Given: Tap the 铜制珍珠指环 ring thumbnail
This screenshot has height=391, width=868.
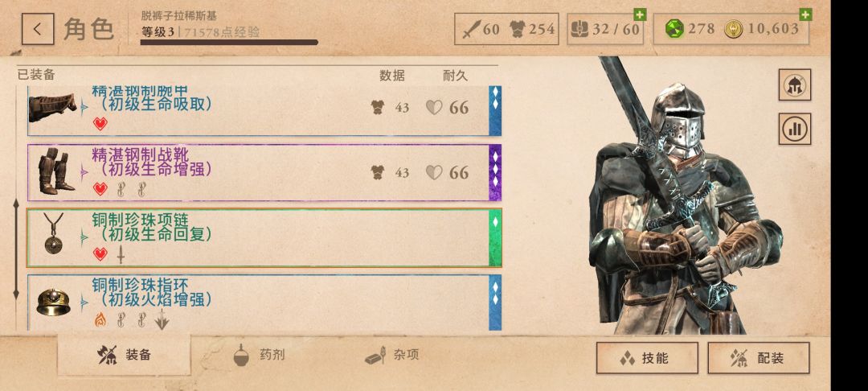Looking at the screenshot, I should [53, 303].
